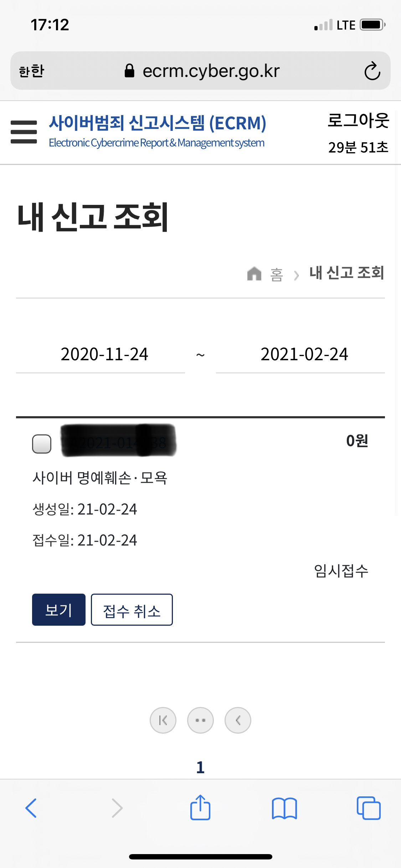Show open tabs in Safari

pos(369,808)
